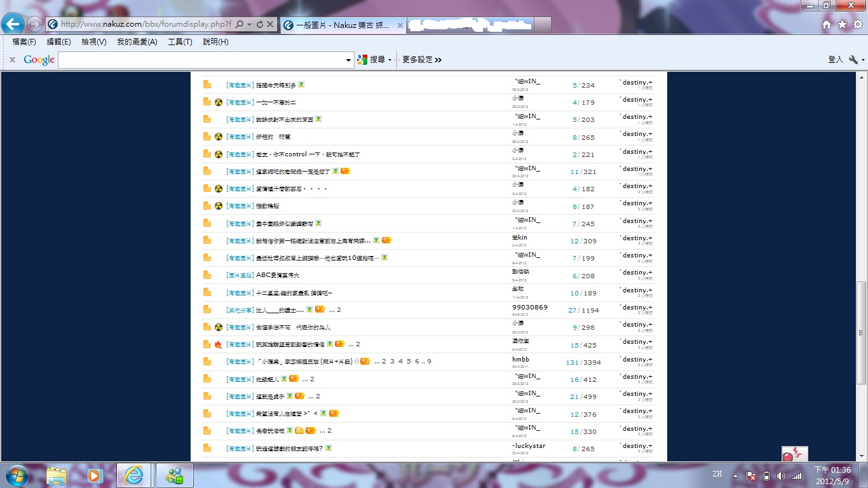Refresh the page using address bar reload icon
Viewport: 868px width, 488px height.
260,24
